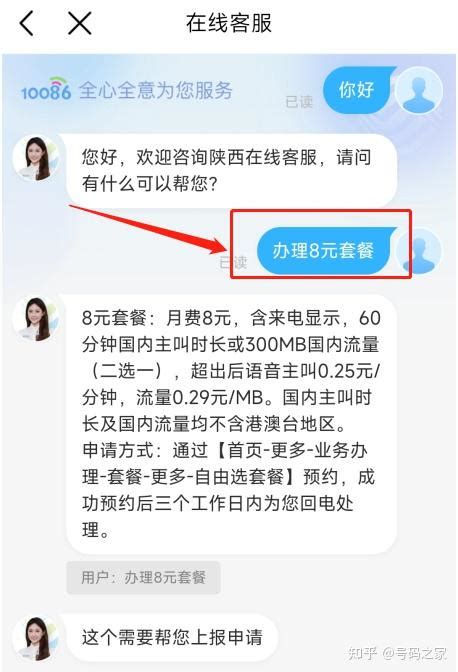Tap user avatar beside 办理8元套餐 message
Viewport: 458px width, 672px height.
(419, 252)
